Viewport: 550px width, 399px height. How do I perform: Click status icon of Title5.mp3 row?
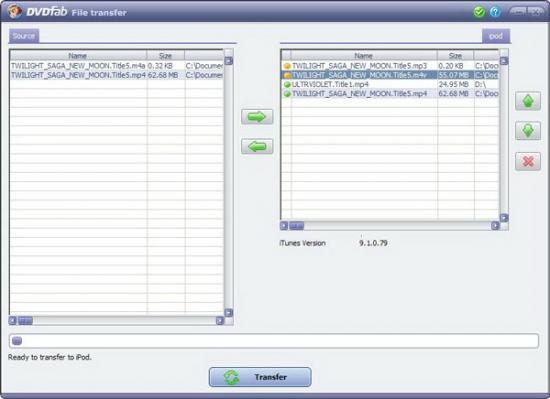pos(287,66)
